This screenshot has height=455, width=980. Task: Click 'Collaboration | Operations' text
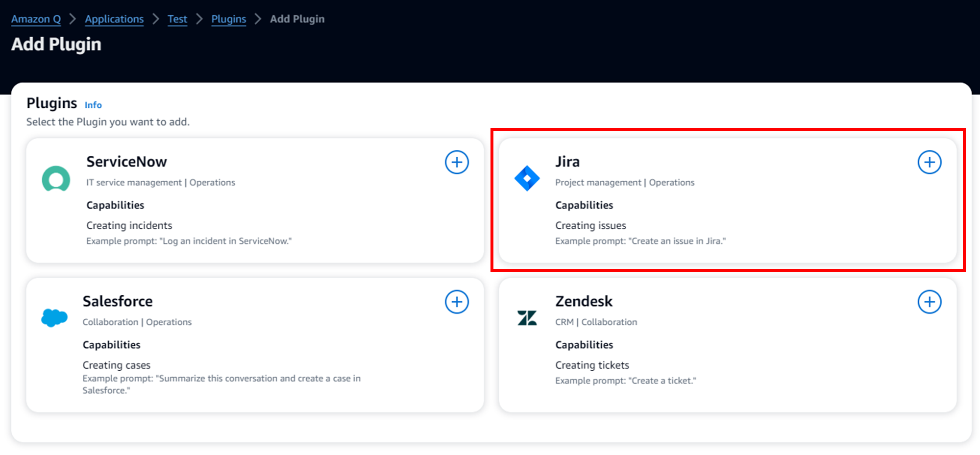[137, 322]
